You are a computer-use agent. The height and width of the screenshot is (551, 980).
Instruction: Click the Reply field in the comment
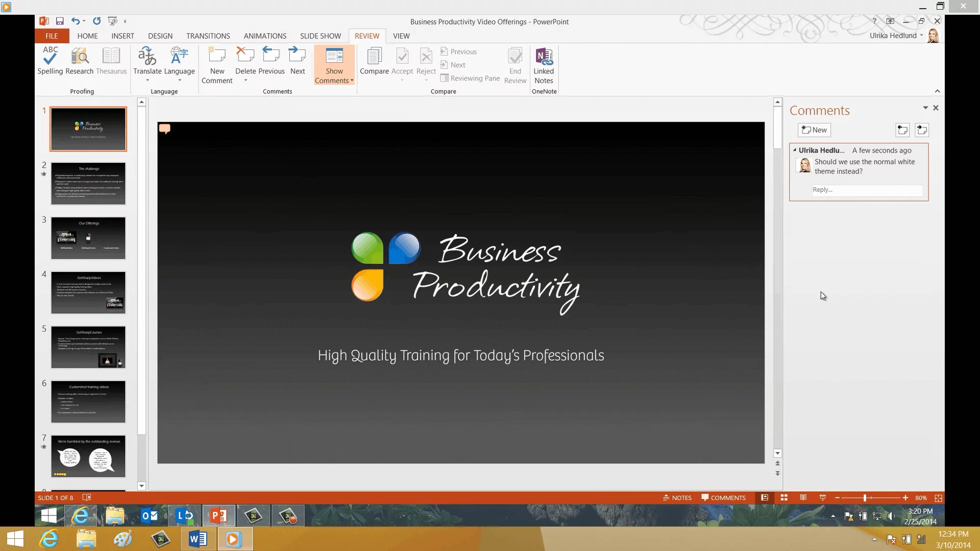[867, 190]
